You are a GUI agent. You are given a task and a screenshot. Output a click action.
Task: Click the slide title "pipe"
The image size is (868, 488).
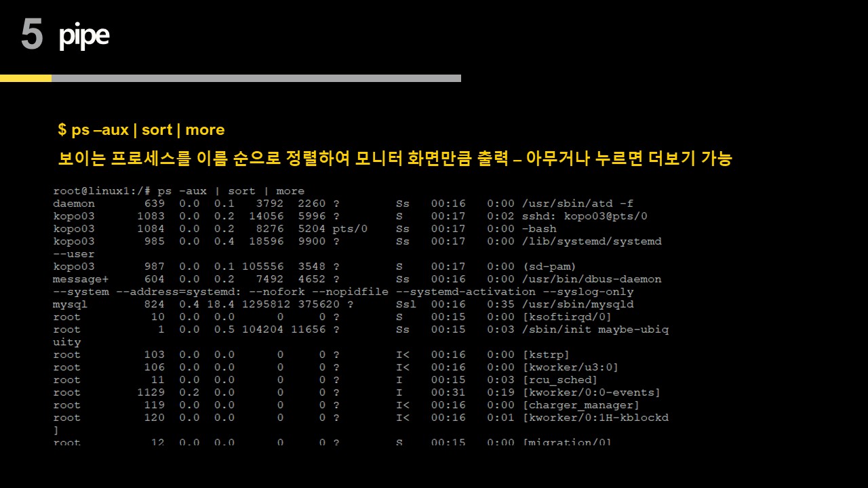[x=84, y=37]
